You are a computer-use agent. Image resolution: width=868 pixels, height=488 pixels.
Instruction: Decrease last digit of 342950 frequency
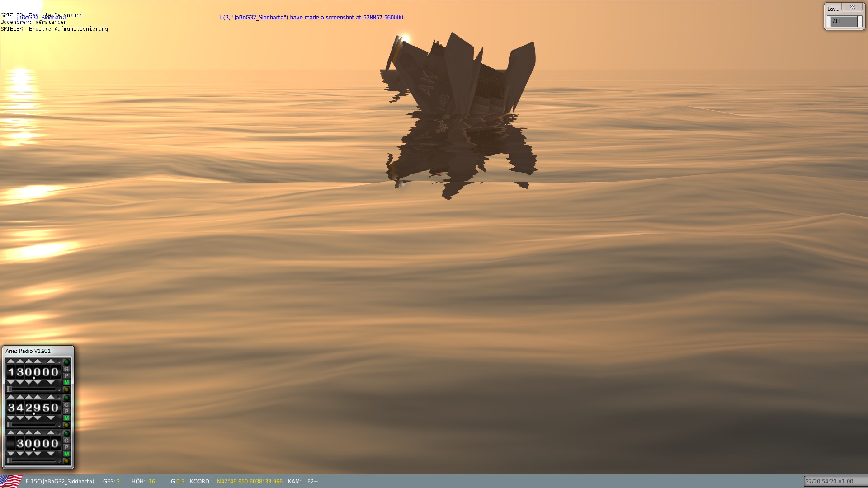click(x=51, y=418)
